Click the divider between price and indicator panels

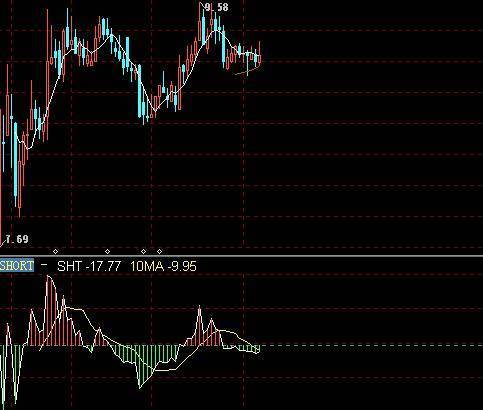tap(241, 256)
